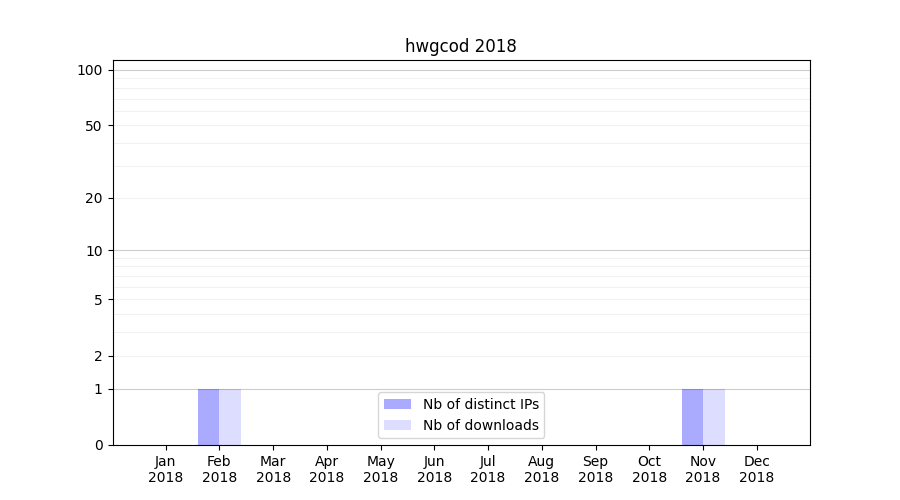
Task: Select the 10 y-axis tick label
Action: click(x=94, y=251)
